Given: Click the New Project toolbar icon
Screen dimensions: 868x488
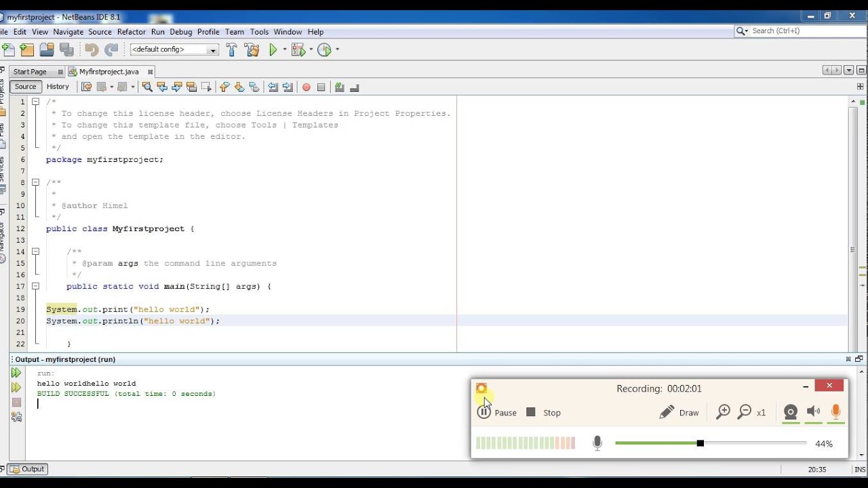Looking at the screenshot, I should [27, 49].
